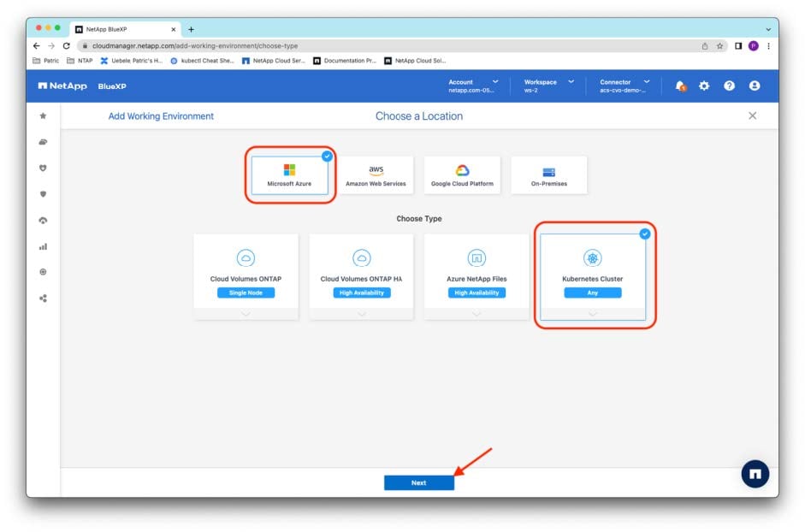Click the help question mark icon
Screen dimensions: 805x532
(x=730, y=86)
